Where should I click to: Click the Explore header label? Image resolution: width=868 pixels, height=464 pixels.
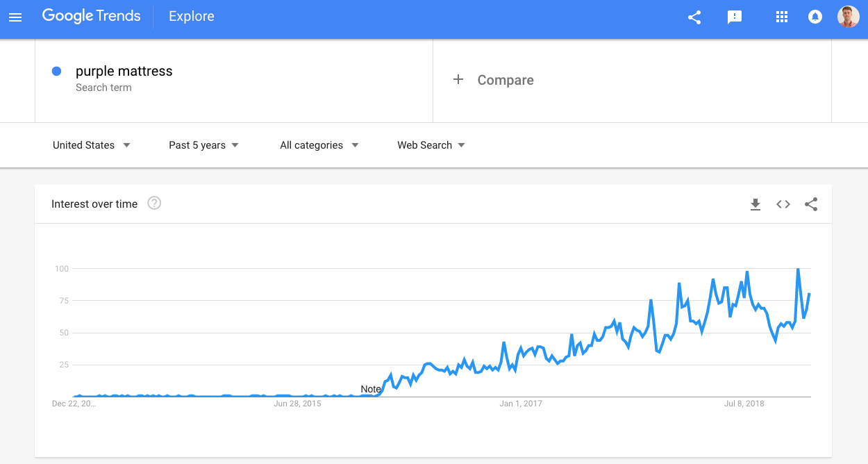(192, 17)
